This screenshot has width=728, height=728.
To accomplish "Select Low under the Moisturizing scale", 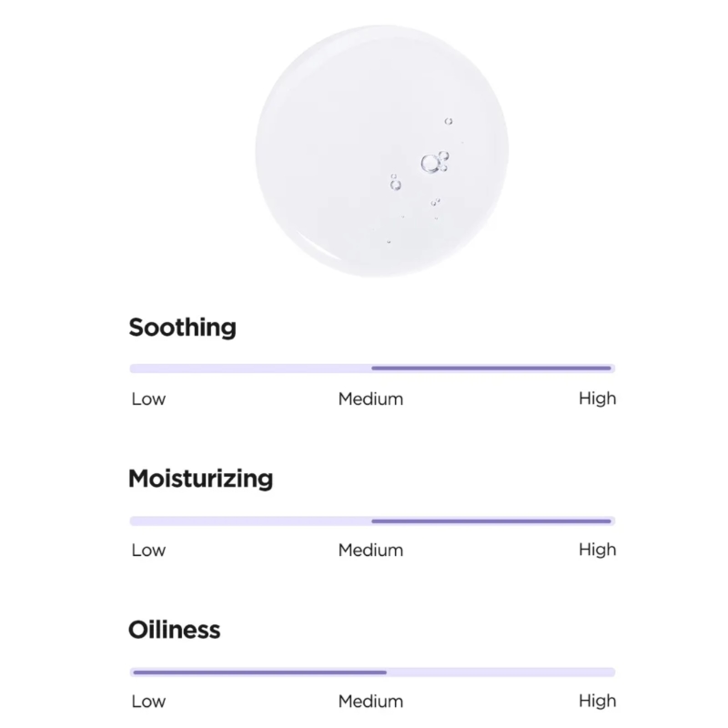I will (x=148, y=551).
